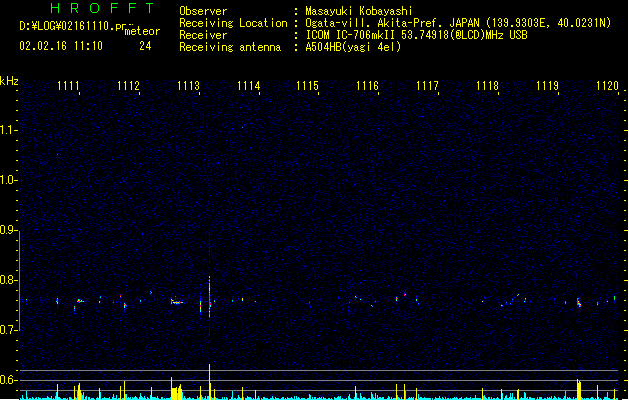Screen dimensions: 629x400
Task: Click the Receiving antenna label
Action: [x=230, y=47]
